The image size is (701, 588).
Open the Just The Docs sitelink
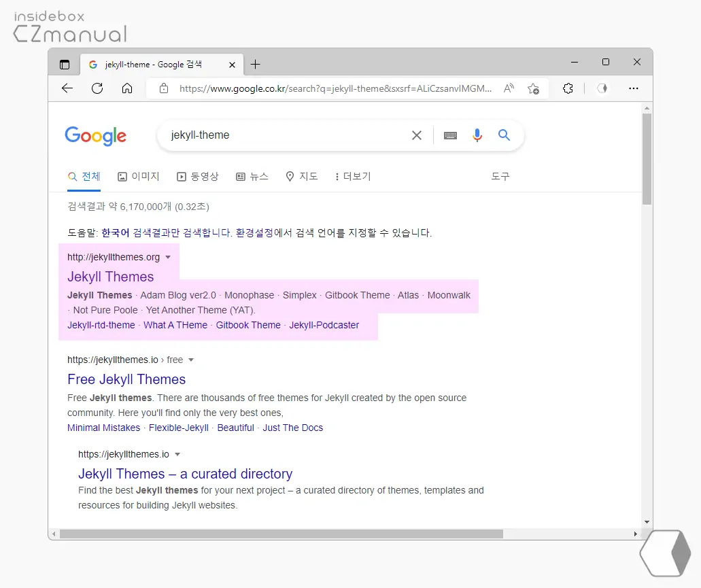pos(293,428)
